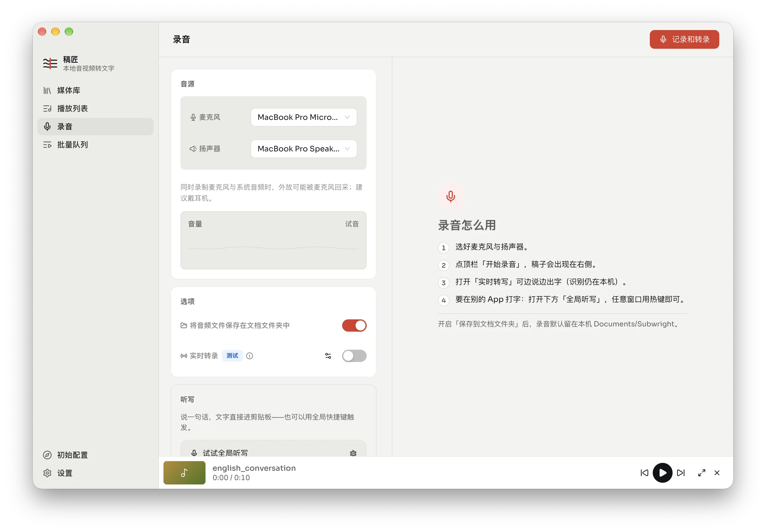Skip to next track
Viewport: 766px width, 532px height.
680,473
